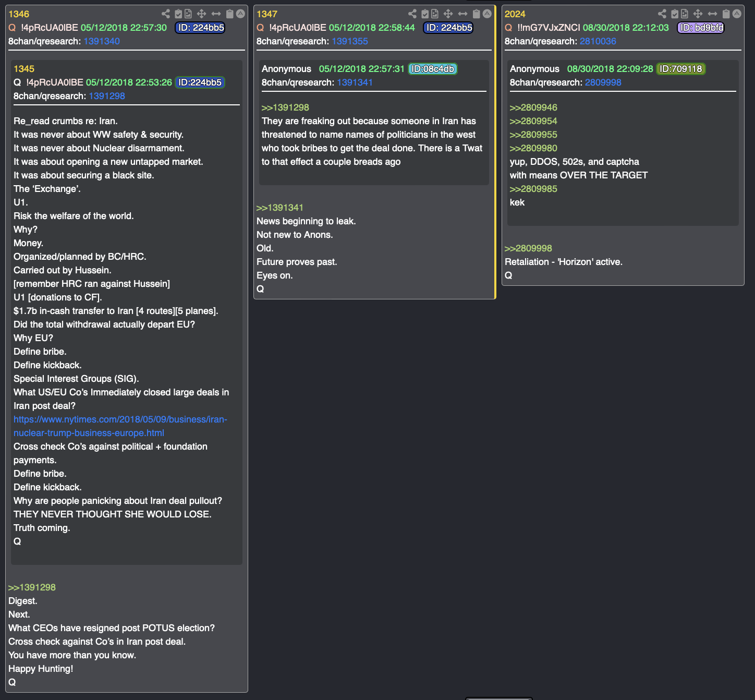Click text "Happy Hunting!"
The width and height of the screenshot is (755, 700).
coord(41,669)
